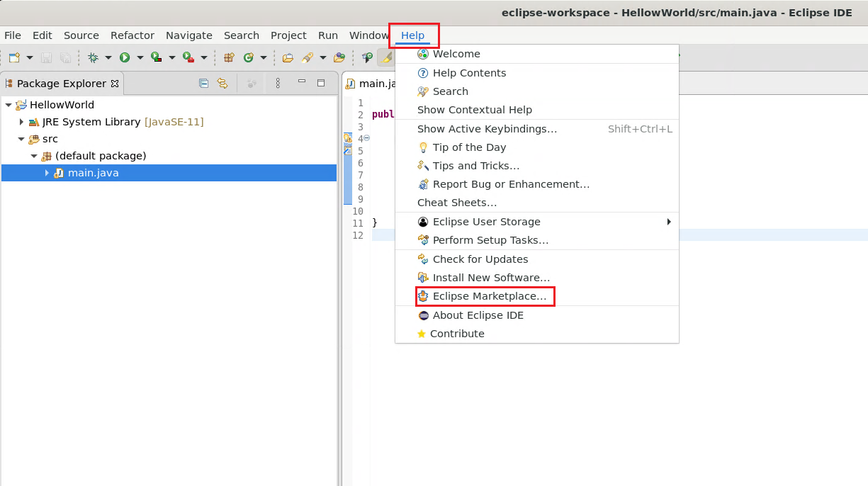Open the Navigate menu

[x=189, y=35]
